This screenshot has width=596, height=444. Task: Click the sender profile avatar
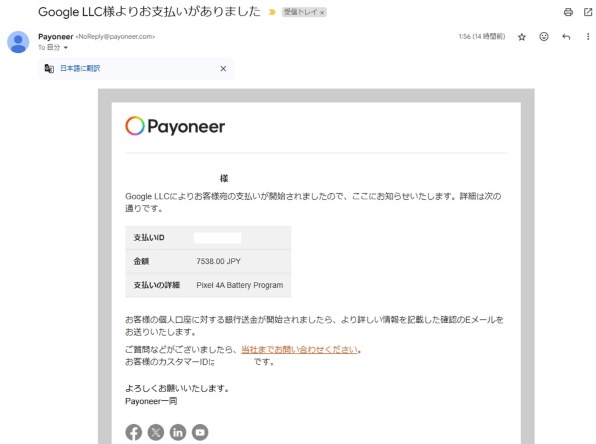[18, 42]
